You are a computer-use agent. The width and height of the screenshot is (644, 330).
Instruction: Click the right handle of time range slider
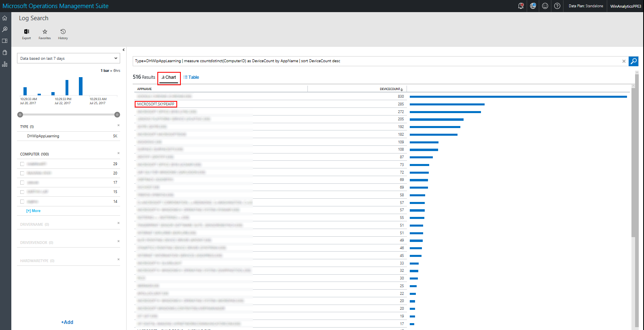click(117, 115)
